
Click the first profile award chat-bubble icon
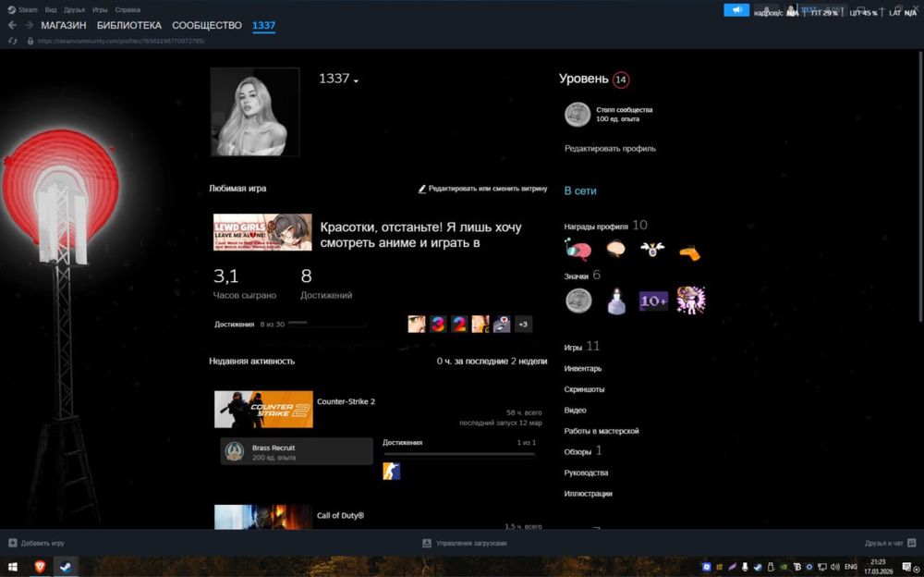coord(577,251)
